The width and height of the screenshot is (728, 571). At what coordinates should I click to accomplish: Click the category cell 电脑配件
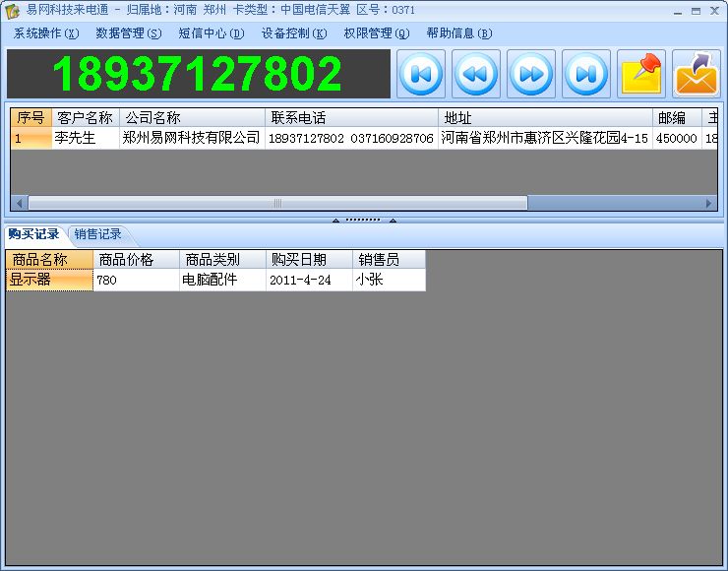click(x=223, y=280)
